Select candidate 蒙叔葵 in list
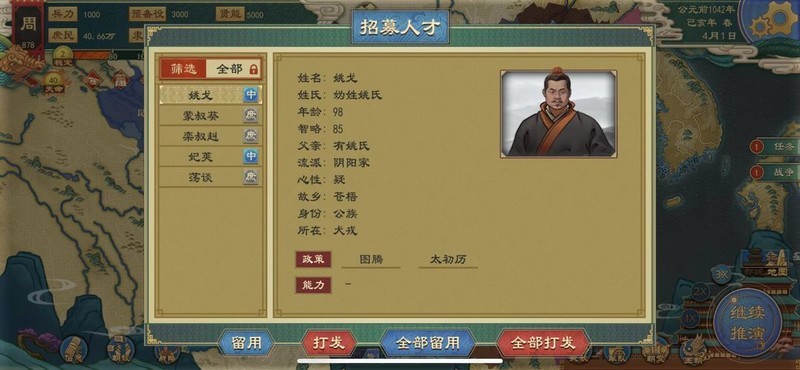The height and width of the screenshot is (370, 800). [210, 116]
